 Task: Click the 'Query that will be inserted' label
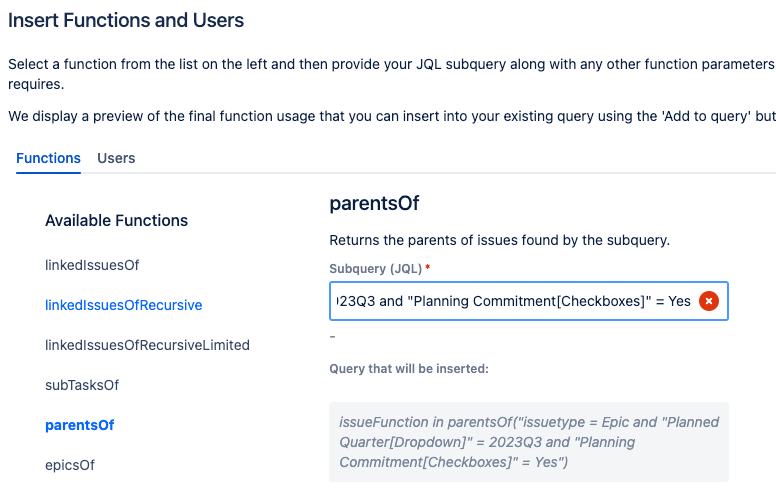[x=409, y=369]
